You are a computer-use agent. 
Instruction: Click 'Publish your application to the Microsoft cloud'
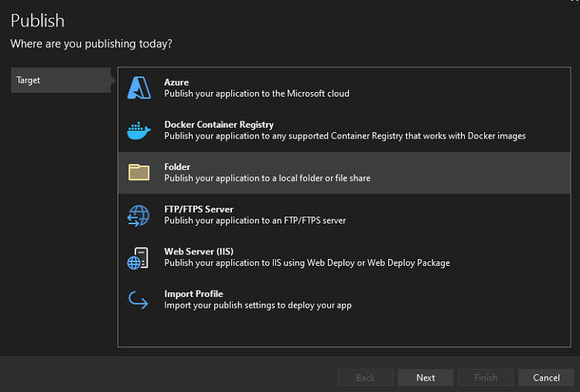tap(257, 94)
